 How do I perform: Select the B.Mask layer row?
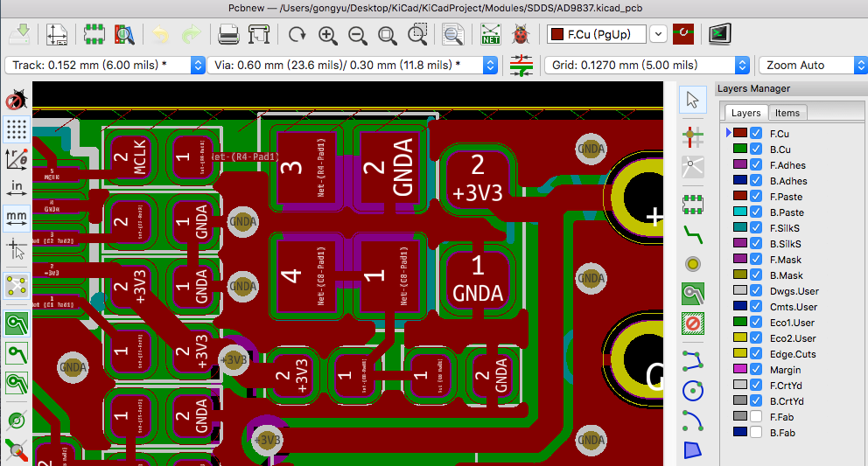(x=794, y=275)
